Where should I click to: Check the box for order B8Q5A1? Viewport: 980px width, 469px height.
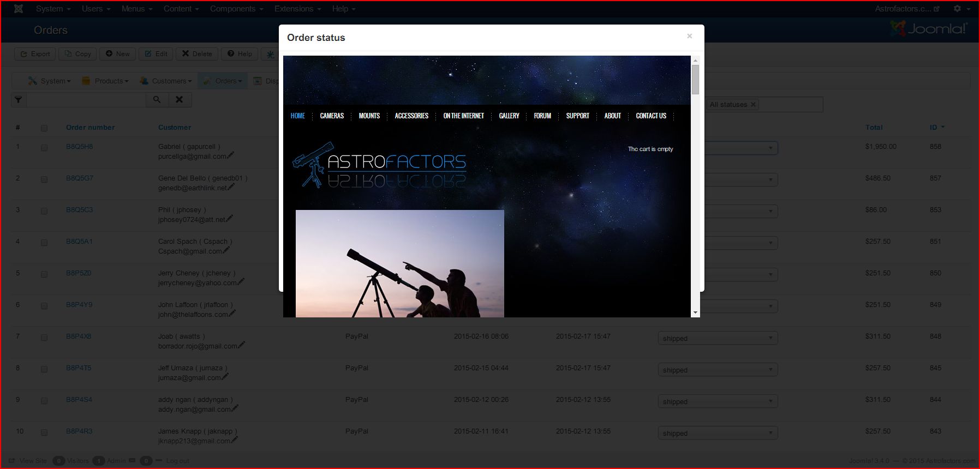point(44,243)
